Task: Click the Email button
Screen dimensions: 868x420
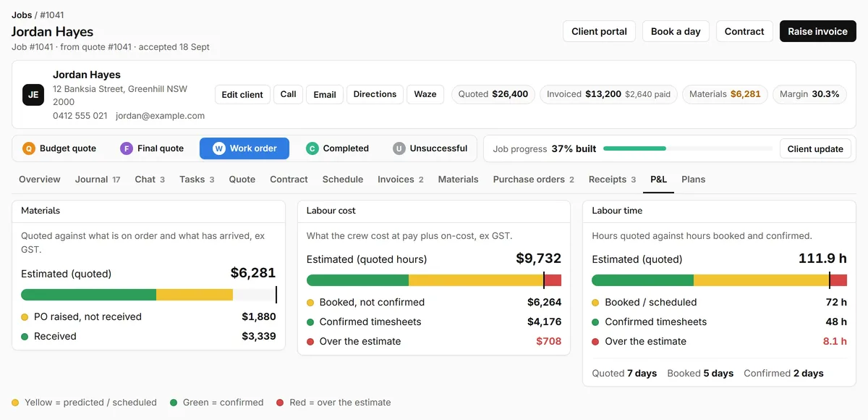Action: (x=325, y=95)
